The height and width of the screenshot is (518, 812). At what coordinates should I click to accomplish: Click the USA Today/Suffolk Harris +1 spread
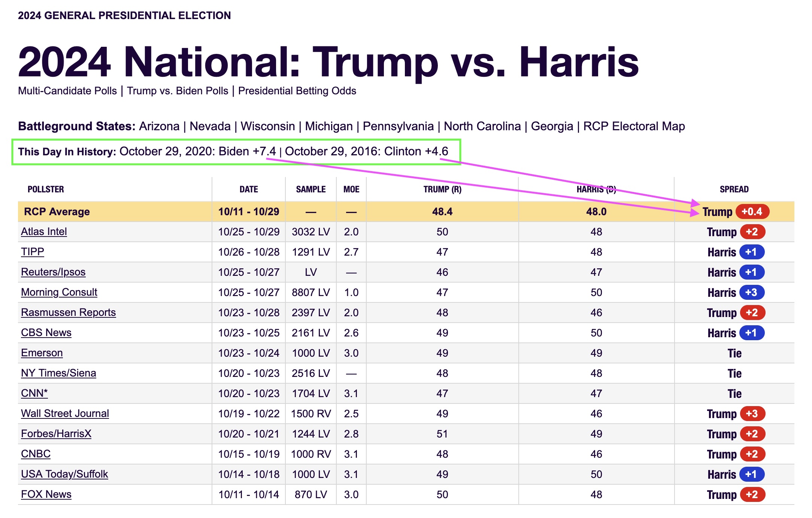tap(736, 475)
